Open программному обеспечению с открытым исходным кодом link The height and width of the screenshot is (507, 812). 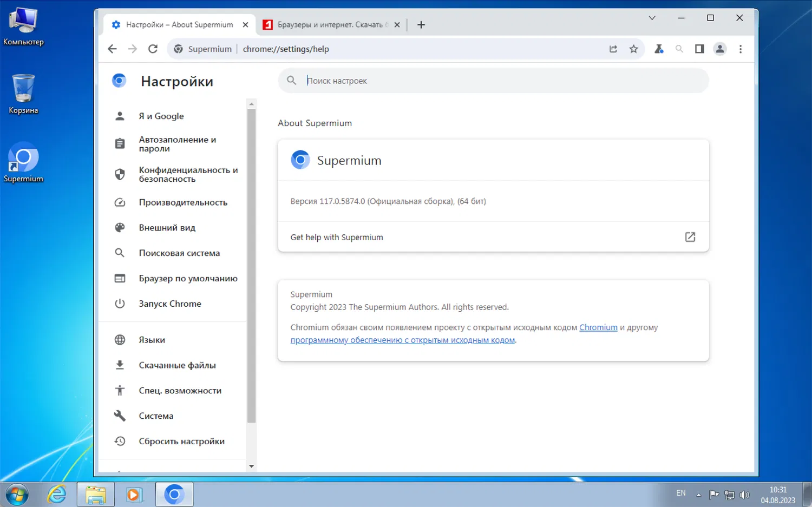click(403, 340)
